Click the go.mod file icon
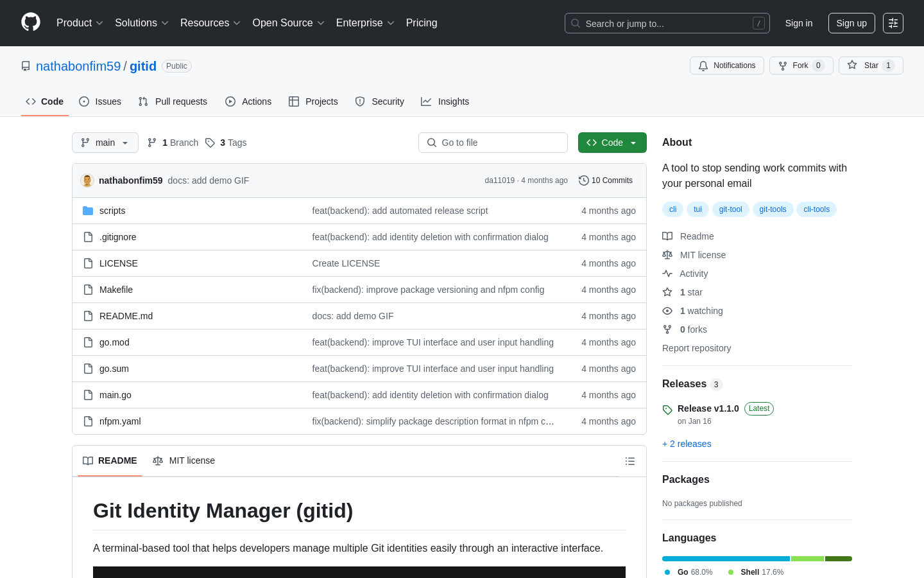The height and width of the screenshot is (578, 924). [x=88, y=342]
